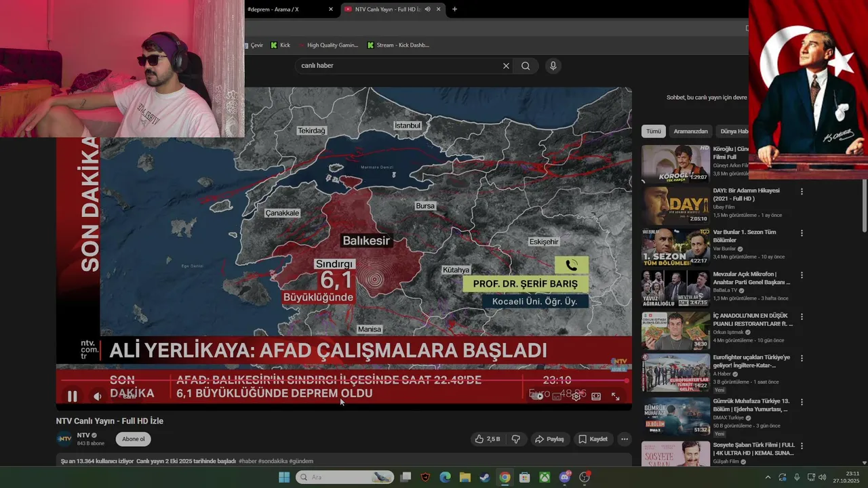Select the Aramanızdan filter chip
The image size is (868, 488).
click(690, 131)
